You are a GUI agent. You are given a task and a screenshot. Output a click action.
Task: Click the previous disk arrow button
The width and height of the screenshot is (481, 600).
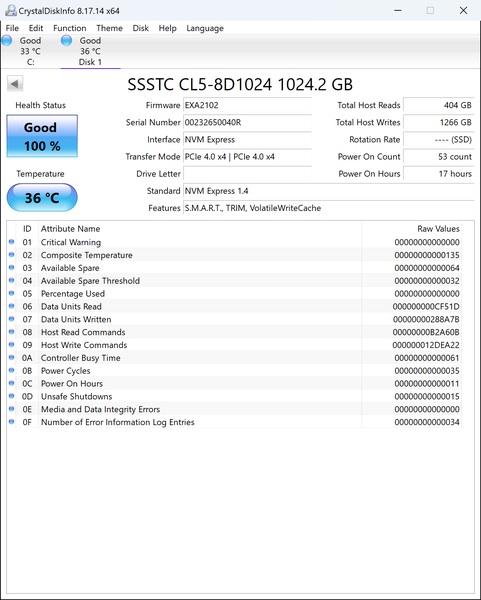click(15, 84)
